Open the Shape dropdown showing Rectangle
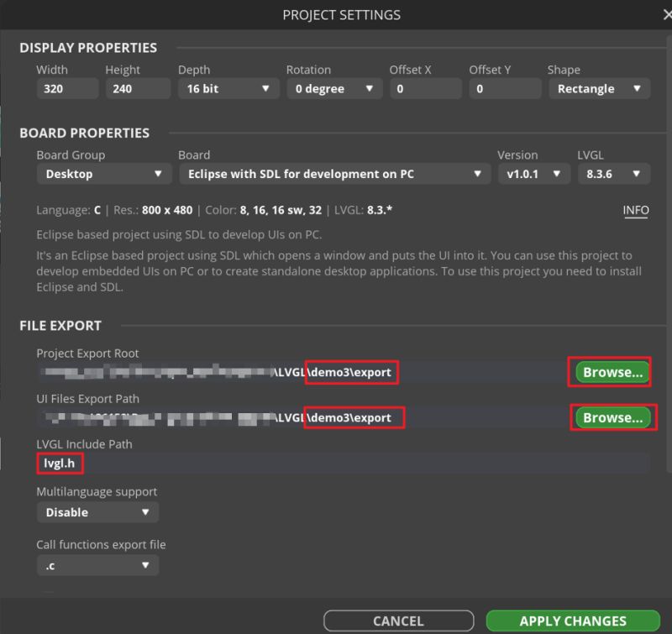The width and height of the screenshot is (672, 634). [598, 88]
